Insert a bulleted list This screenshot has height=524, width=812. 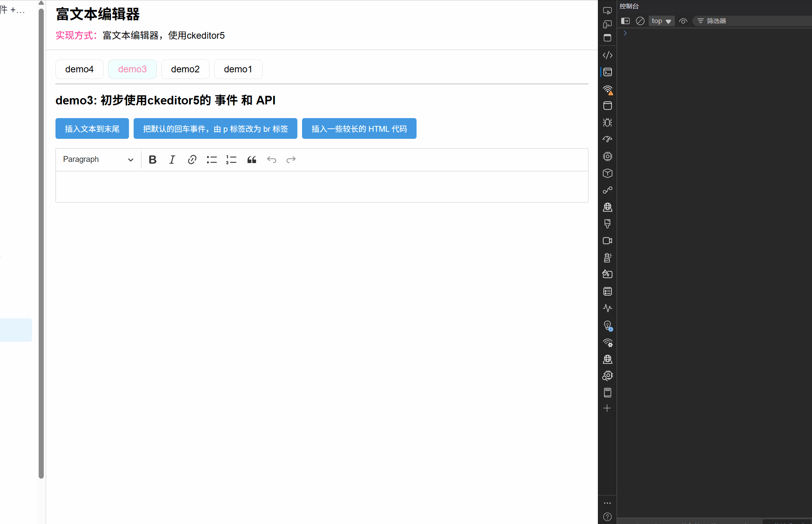pos(212,160)
